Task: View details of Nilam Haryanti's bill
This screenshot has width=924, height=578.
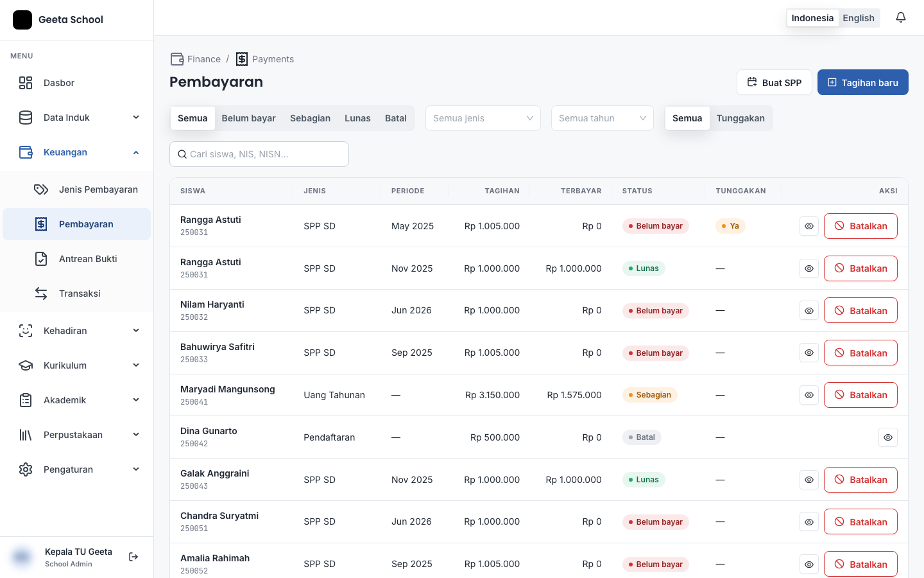Action: pyautogui.click(x=809, y=311)
